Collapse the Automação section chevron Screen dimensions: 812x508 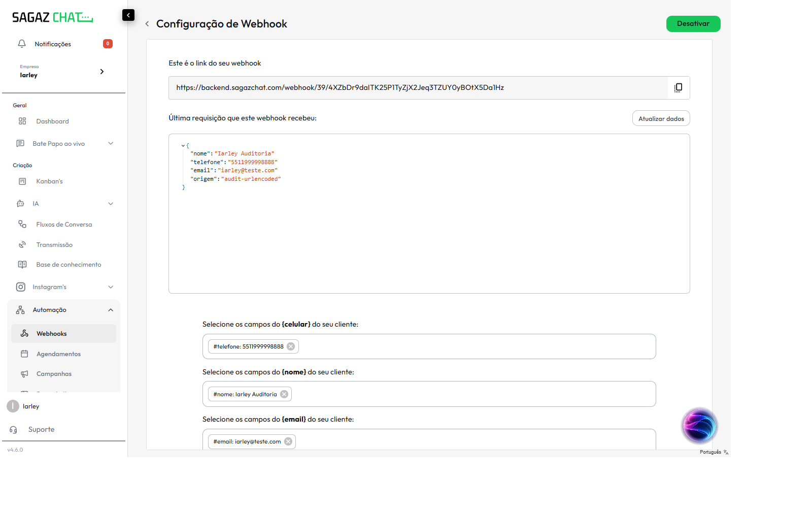pos(111,310)
